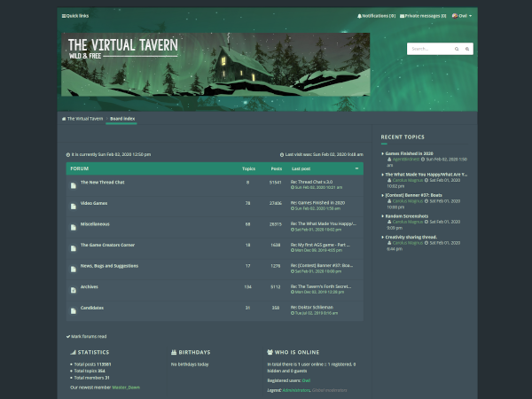Open the Video Games forum

[94, 203]
